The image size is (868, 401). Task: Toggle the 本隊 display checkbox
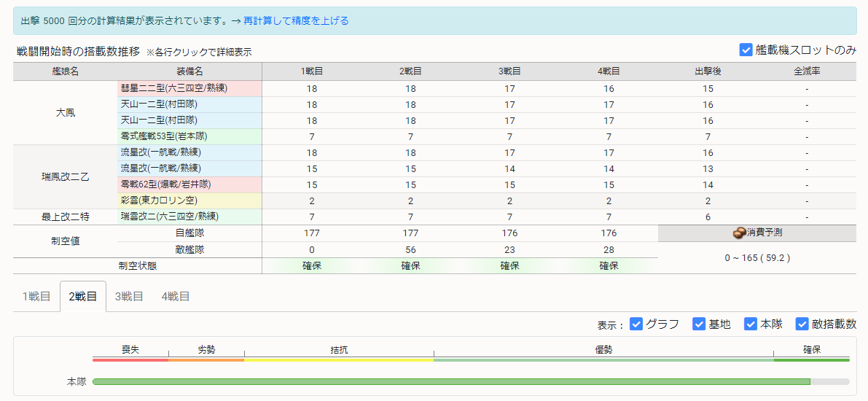coord(751,324)
